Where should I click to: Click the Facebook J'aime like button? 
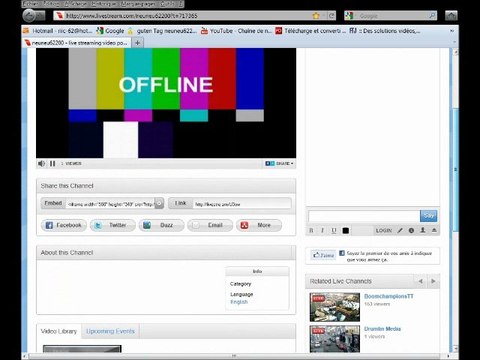point(323,255)
